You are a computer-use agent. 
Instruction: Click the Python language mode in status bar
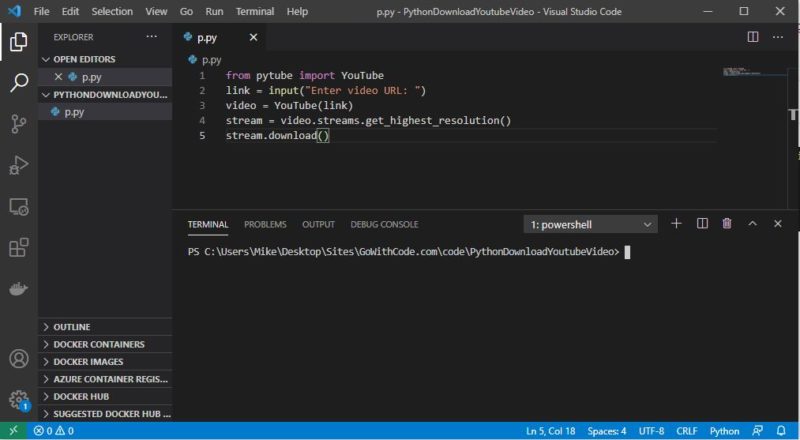pos(724,431)
